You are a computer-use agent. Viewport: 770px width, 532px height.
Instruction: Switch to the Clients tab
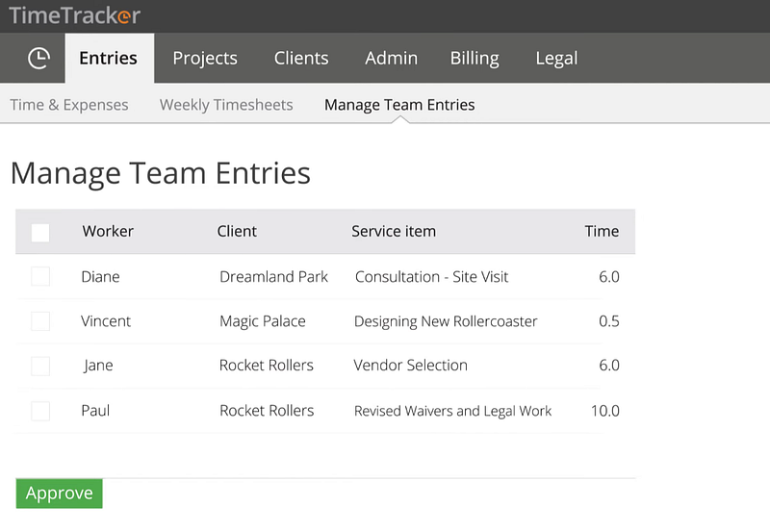tap(301, 59)
